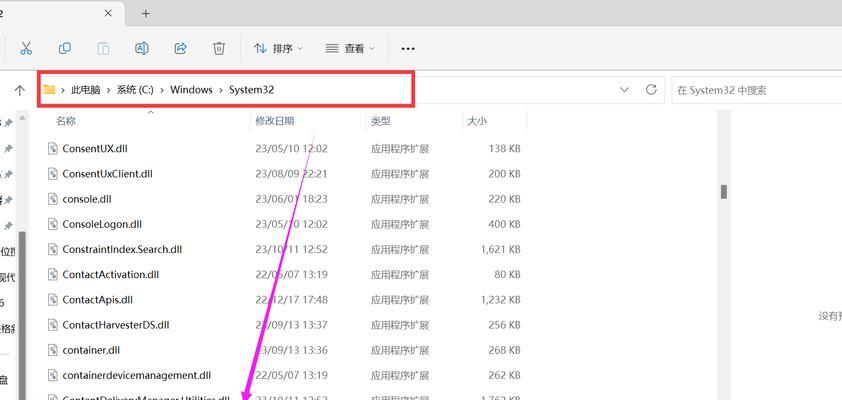The image size is (842, 400).
Task: Select 系统 (C:) in the breadcrumb
Action: click(135, 90)
